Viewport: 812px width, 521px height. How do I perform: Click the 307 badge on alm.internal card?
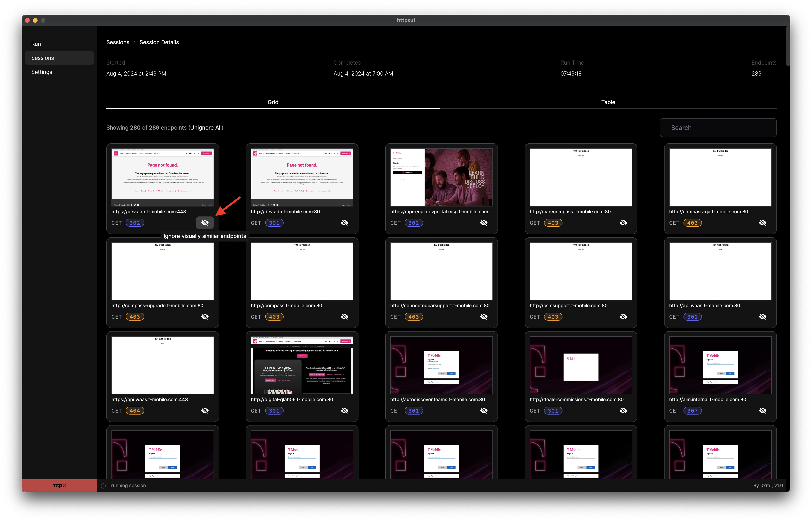[692, 411]
